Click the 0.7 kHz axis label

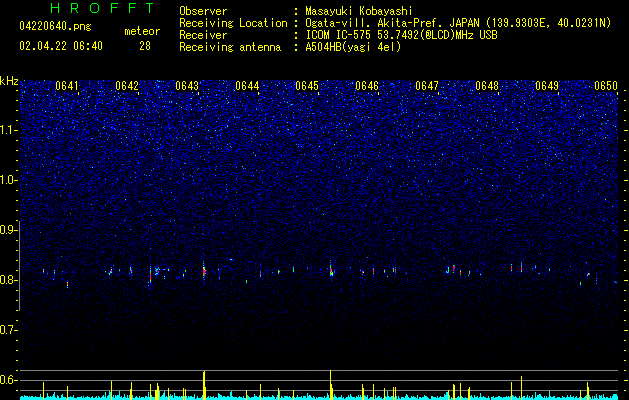(8, 330)
